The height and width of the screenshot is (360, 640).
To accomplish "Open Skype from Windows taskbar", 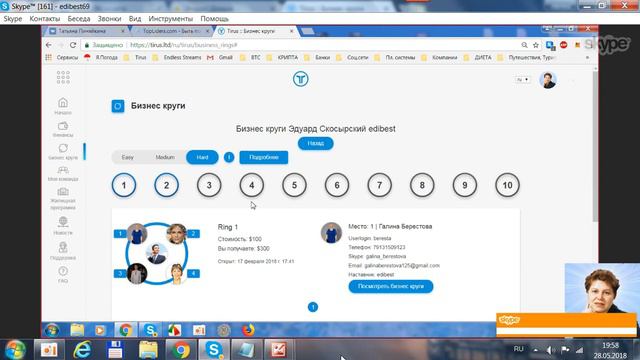I will pos(213,350).
